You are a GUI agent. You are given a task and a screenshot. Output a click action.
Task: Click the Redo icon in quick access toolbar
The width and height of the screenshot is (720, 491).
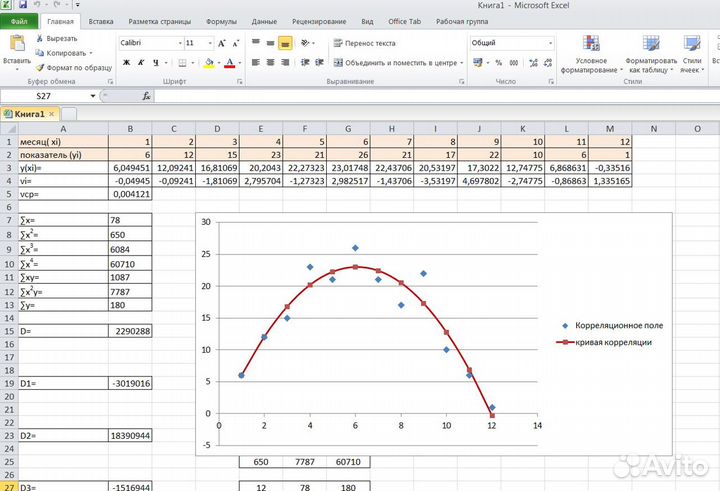(57, 5)
